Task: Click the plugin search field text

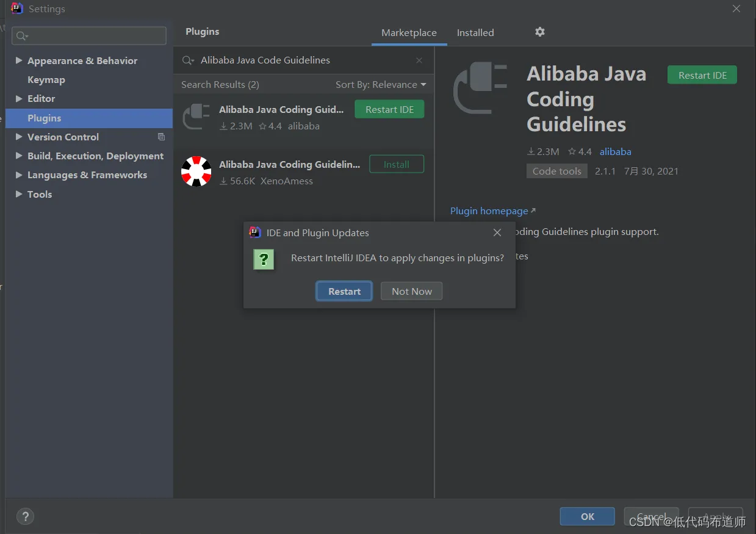Action: tap(265, 60)
